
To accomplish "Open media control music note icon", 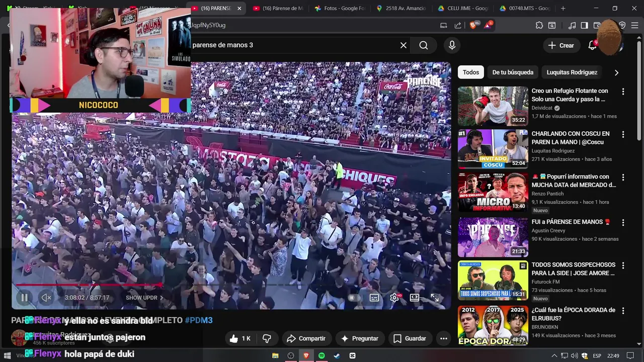I will click(x=572, y=25).
